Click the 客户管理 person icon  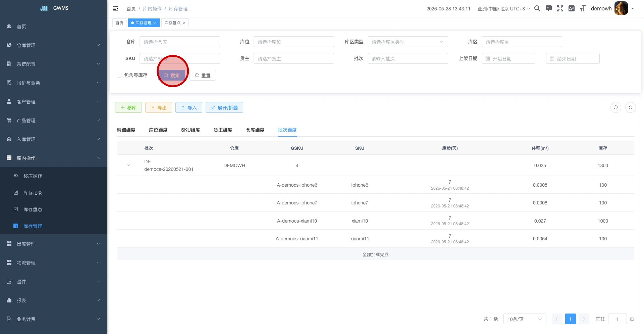pos(9,101)
